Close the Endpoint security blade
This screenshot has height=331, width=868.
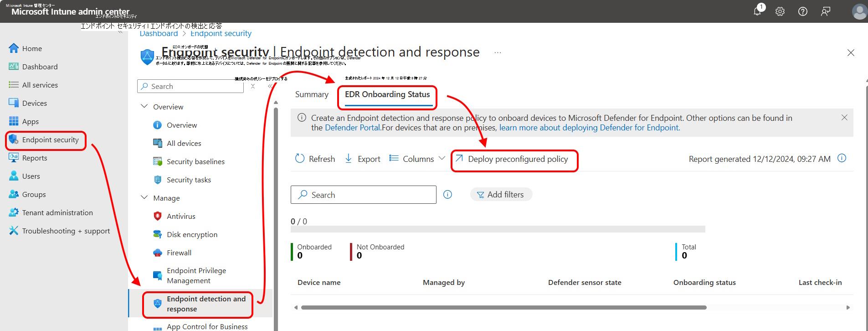tap(851, 53)
